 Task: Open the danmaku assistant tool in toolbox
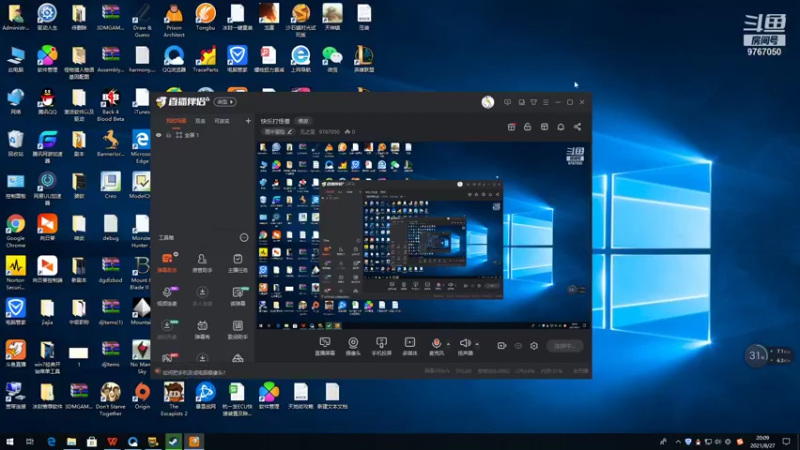coord(167,263)
